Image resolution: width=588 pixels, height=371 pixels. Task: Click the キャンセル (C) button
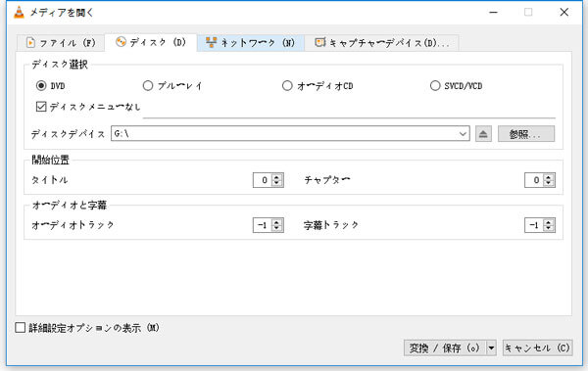[x=537, y=348]
